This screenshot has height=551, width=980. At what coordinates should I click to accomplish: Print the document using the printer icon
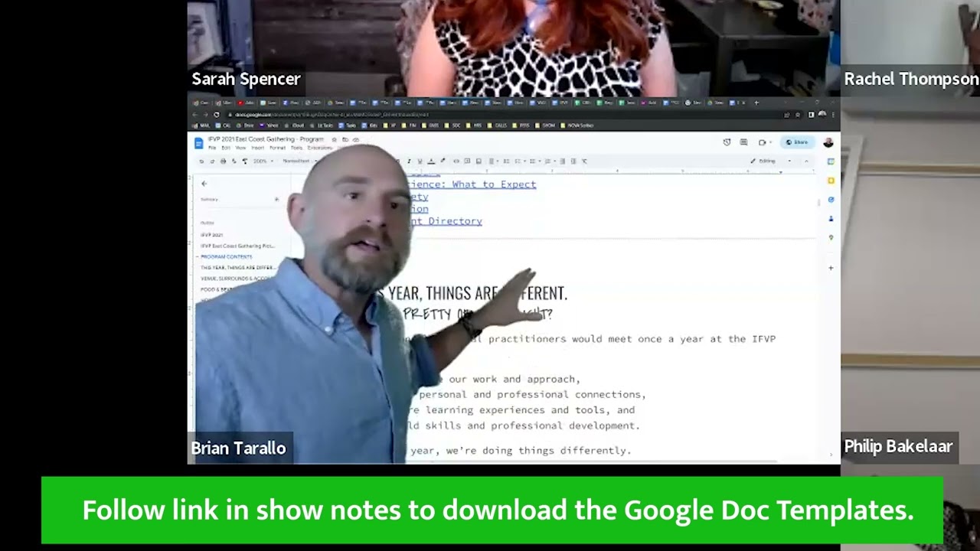coord(223,161)
